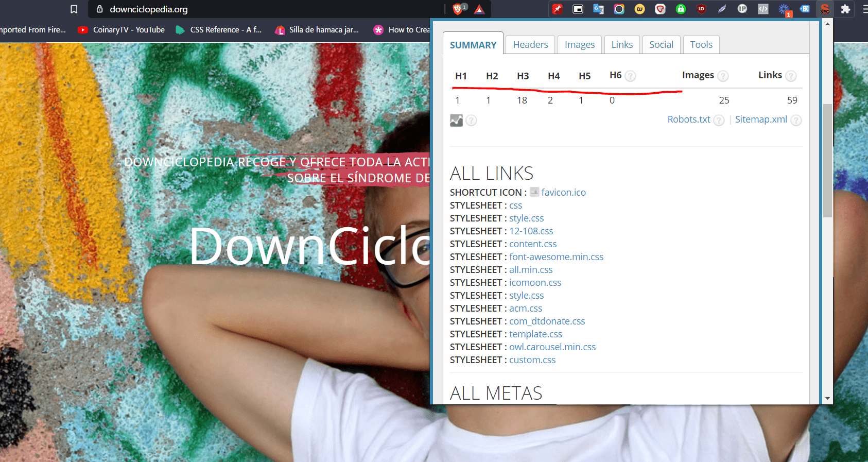Click the chart image icon under H1 count

pos(457,120)
